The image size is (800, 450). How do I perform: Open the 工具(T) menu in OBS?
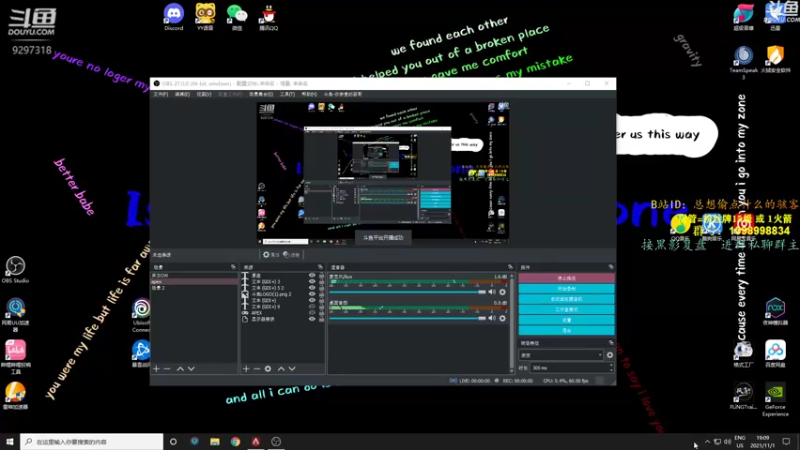(x=287, y=94)
